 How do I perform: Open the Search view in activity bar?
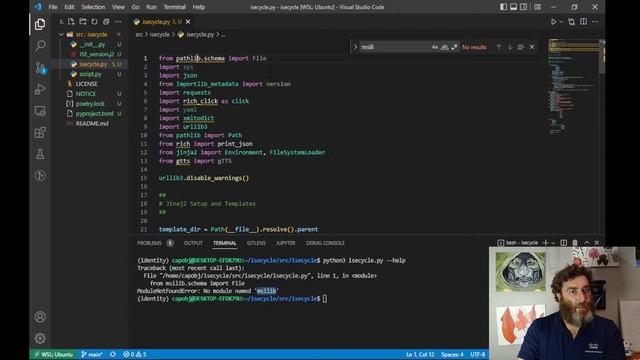40,46
